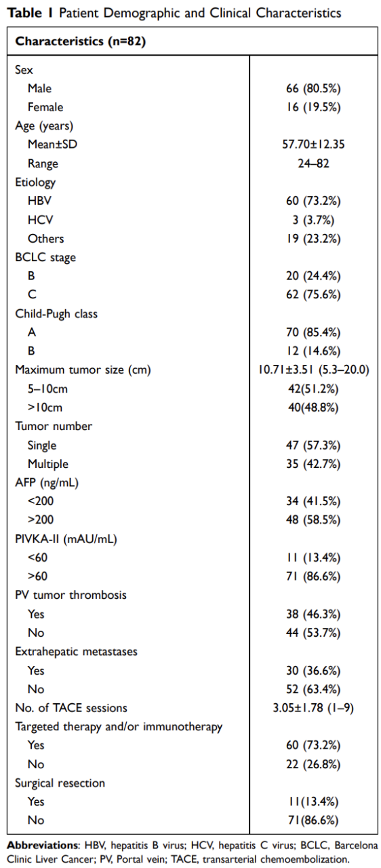The image size is (381, 868).
Task: Click the age Range value 24–82
Action: coord(313,163)
